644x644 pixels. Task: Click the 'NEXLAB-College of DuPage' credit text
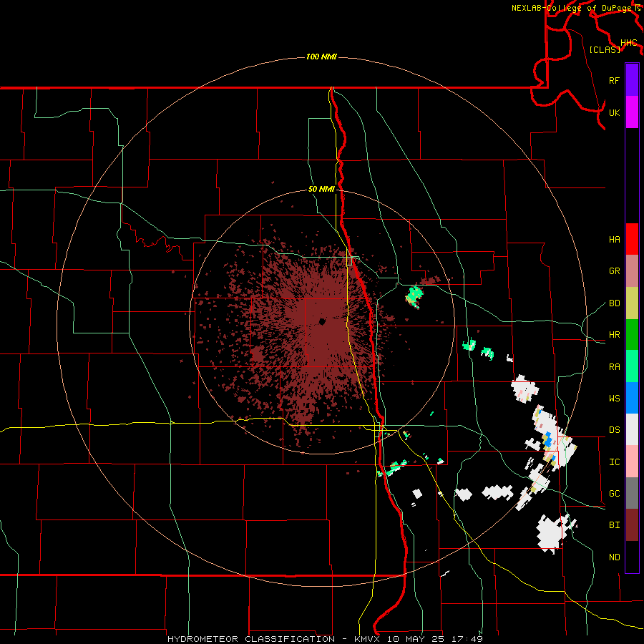click(x=571, y=8)
